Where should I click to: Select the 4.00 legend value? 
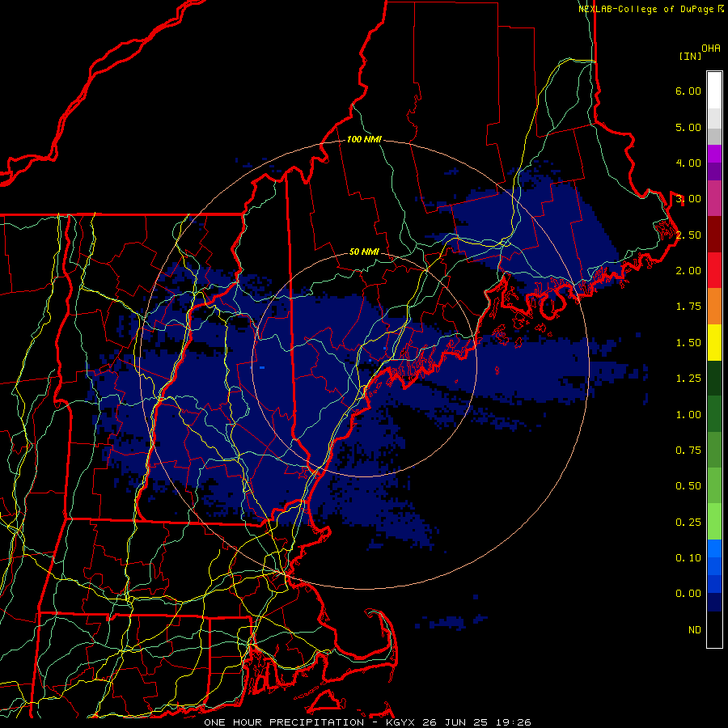tap(688, 163)
